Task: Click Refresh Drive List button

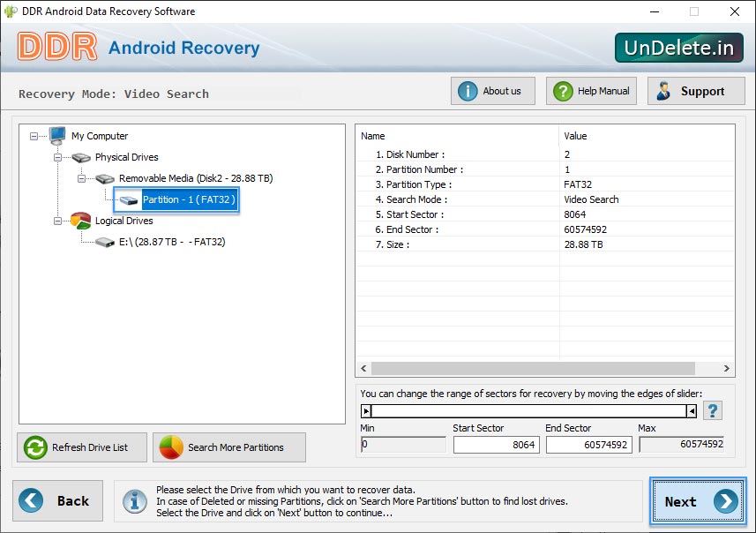Action: pyautogui.click(x=82, y=447)
